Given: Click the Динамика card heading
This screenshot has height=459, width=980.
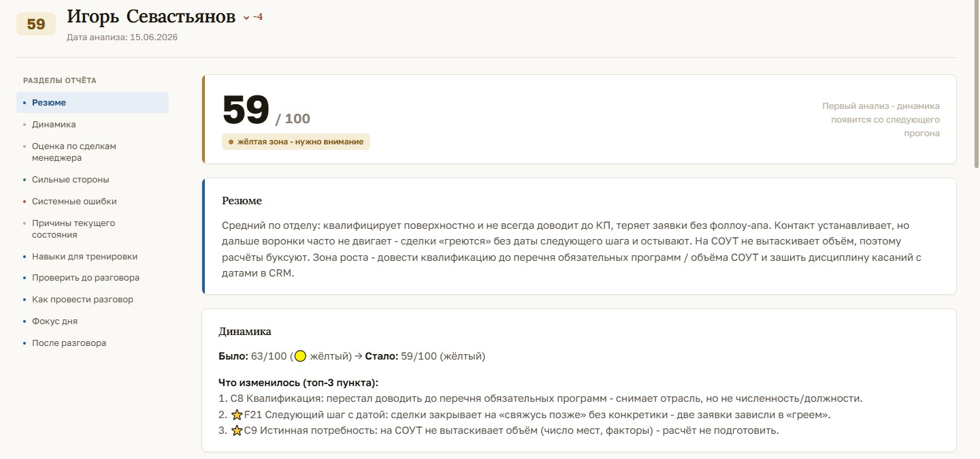Looking at the screenshot, I should [x=244, y=332].
